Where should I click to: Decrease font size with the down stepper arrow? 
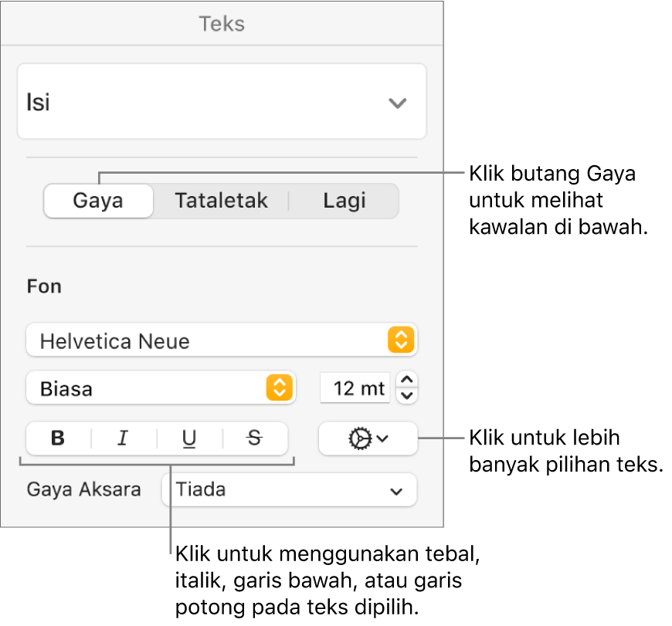pyautogui.click(x=409, y=395)
